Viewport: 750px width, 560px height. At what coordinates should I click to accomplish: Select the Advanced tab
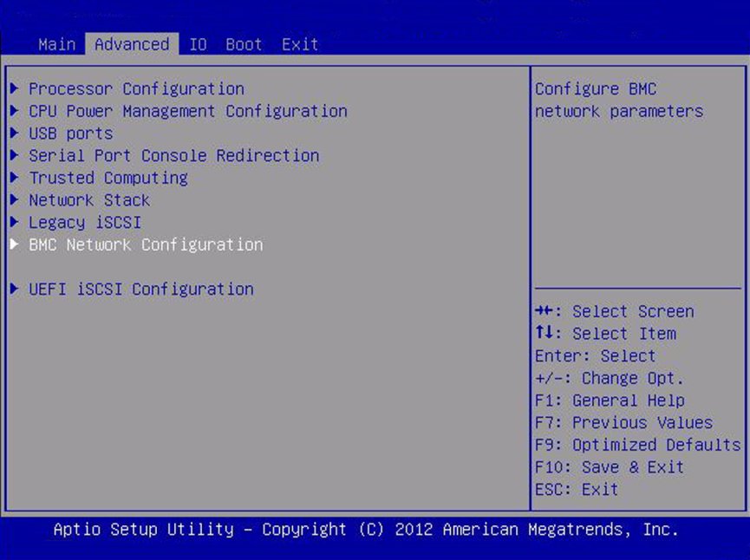[x=132, y=44]
